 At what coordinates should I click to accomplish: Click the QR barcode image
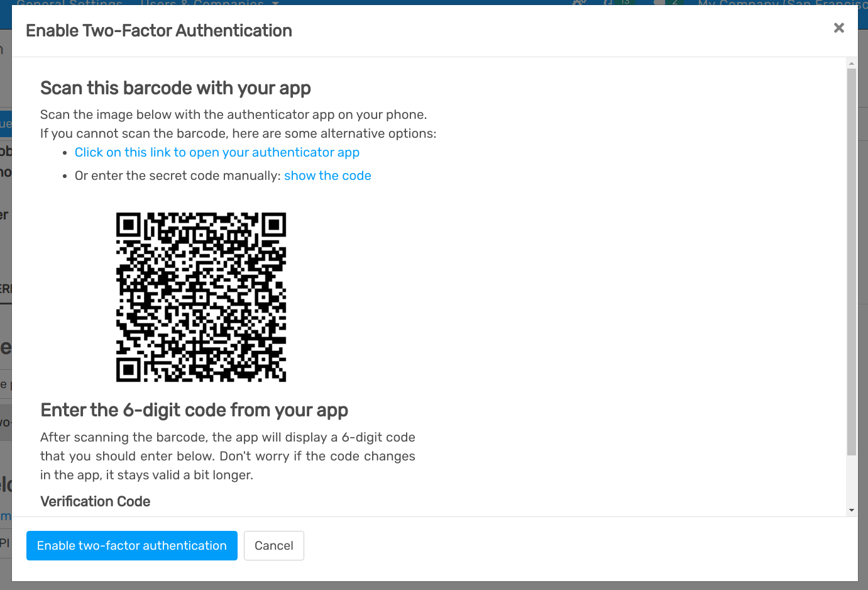click(201, 297)
